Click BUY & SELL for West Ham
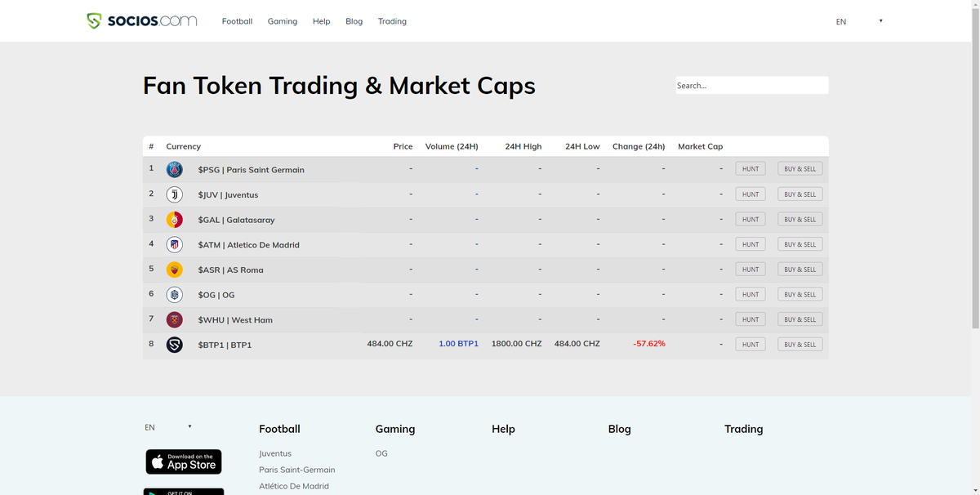The width and height of the screenshot is (980, 495). click(800, 319)
